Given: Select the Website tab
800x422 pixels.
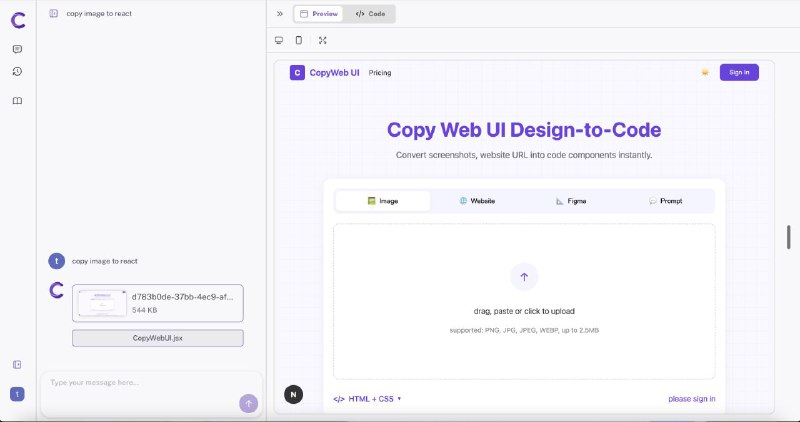Looking at the screenshot, I should pos(477,201).
